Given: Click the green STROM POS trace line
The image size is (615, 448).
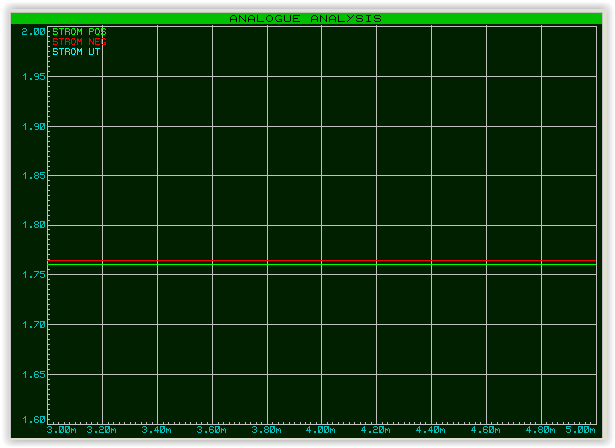Looking at the screenshot, I should click(322, 264).
